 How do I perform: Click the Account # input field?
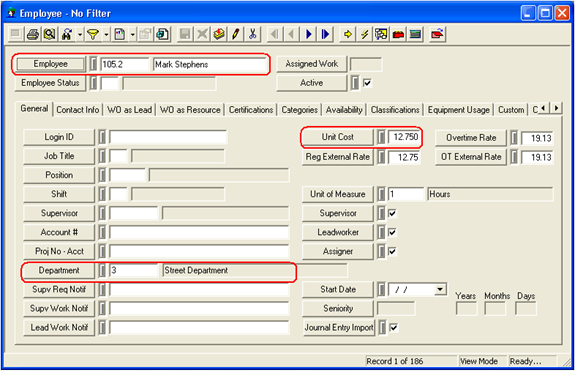pyautogui.click(x=199, y=232)
